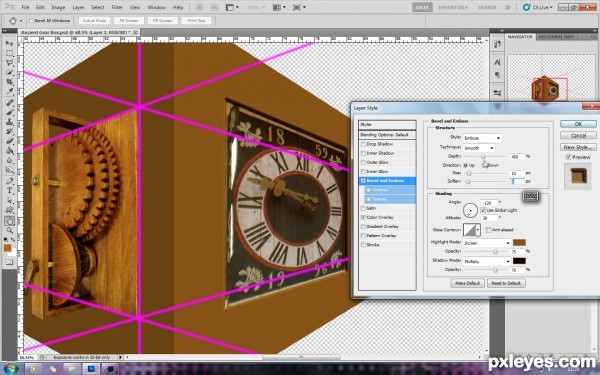Select the History Brush tool
The height and width of the screenshot is (375, 600).
pyautogui.click(x=9, y=131)
